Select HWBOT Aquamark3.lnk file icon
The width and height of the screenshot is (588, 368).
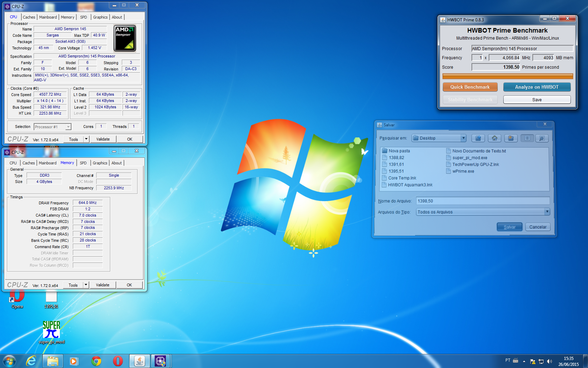point(385,185)
